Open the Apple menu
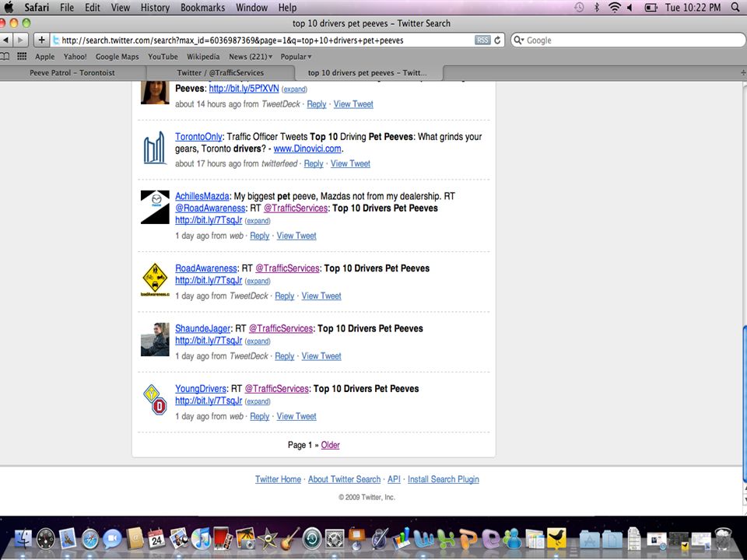Screen dimensions: 747x560 9,7
